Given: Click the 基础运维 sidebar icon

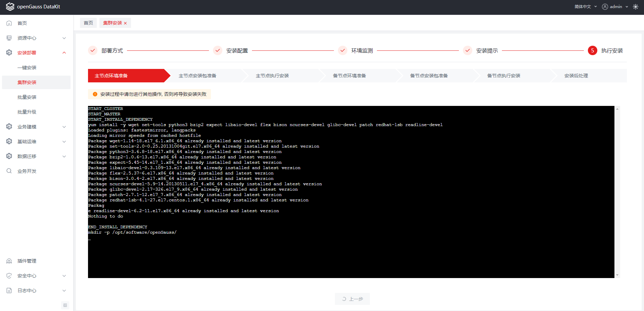Looking at the screenshot, I should click(9, 142).
